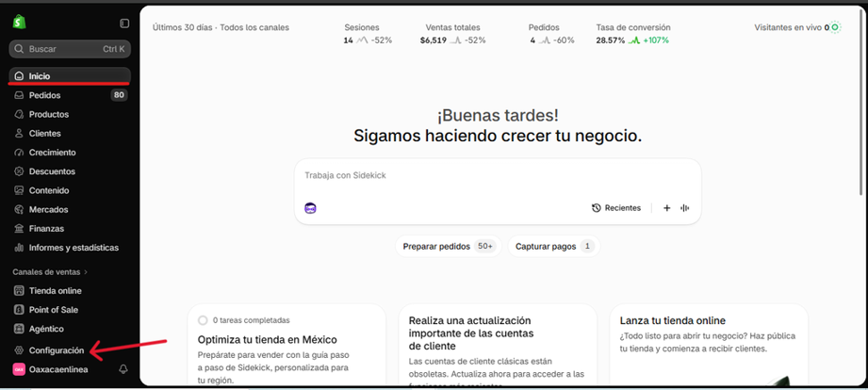Go to Descuentos section
Image resolution: width=868 pixels, height=390 pixels.
tap(70, 171)
